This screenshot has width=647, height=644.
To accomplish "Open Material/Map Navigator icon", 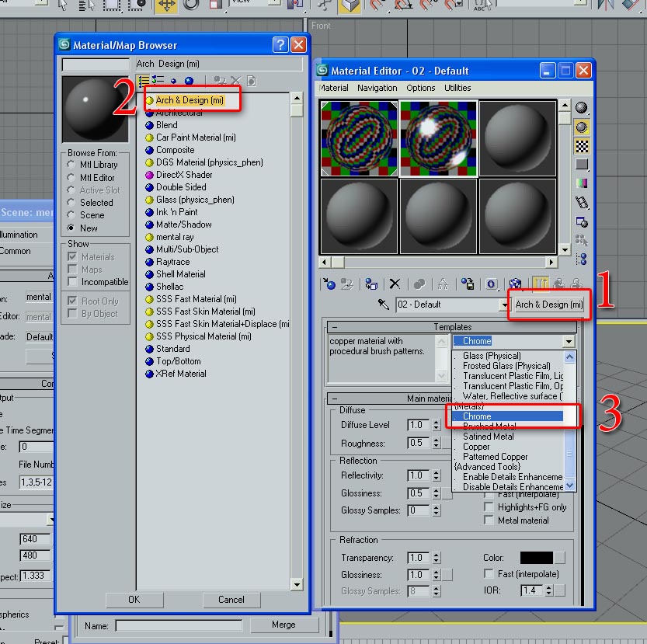I will click(x=582, y=259).
